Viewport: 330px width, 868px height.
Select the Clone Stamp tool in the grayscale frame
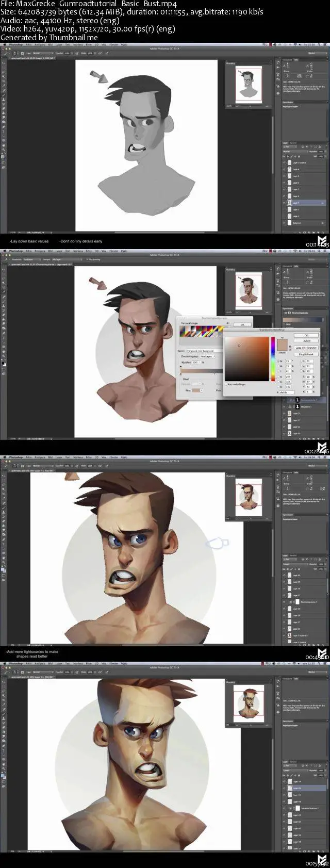[4, 100]
